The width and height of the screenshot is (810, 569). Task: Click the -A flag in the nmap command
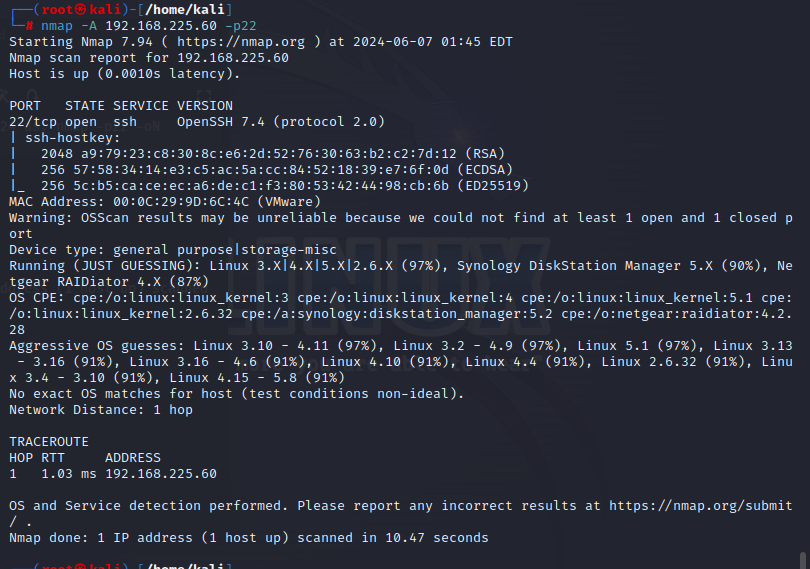coord(89,26)
